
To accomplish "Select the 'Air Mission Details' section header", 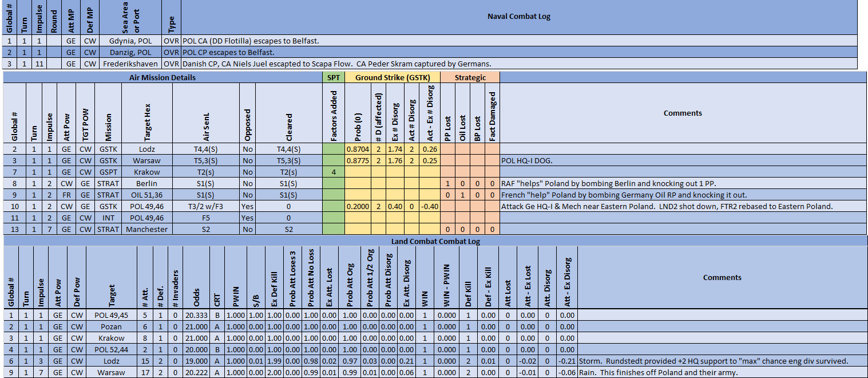I will click(162, 77).
